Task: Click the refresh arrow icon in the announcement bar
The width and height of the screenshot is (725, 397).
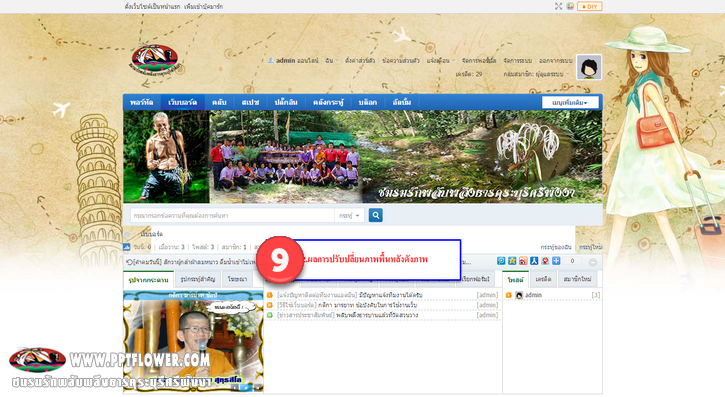Action: tap(129, 262)
